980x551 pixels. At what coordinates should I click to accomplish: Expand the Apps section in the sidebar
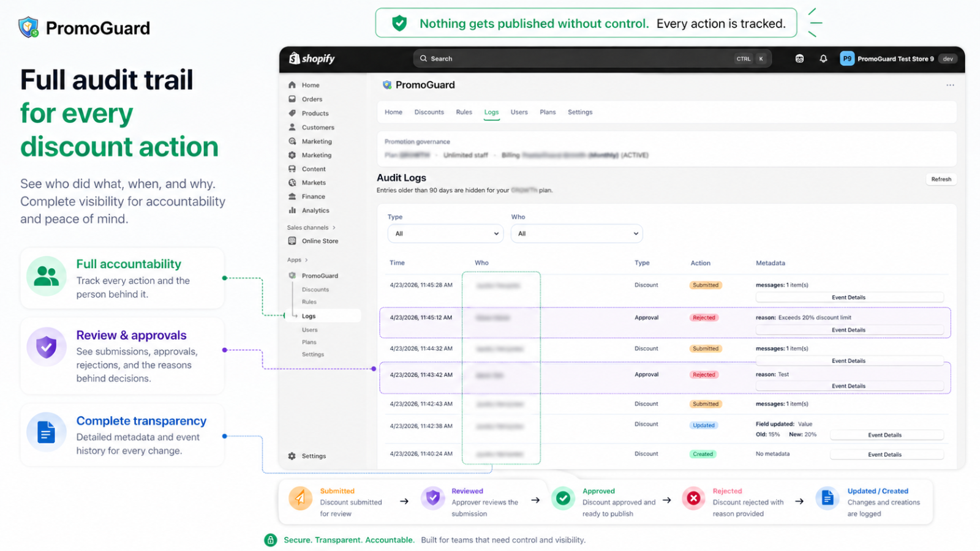click(x=298, y=260)
